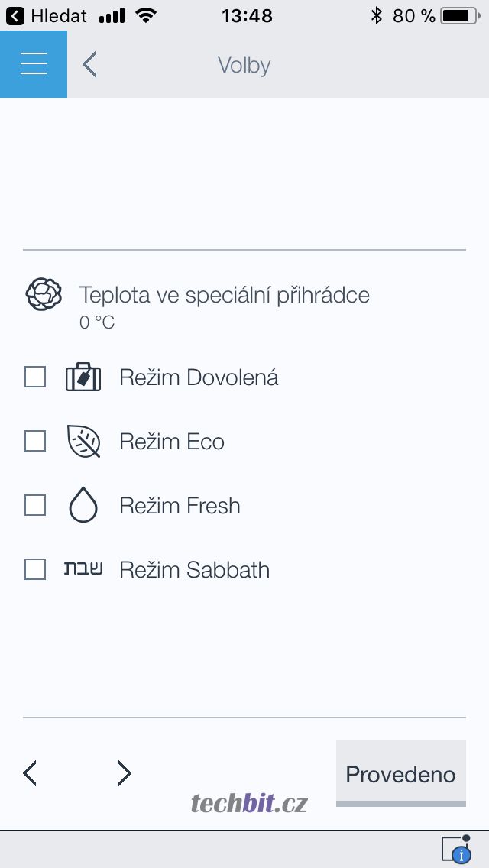Tap the Volby header title
The height and width of the screenshot is (868, 489).
[x=244, y=65]
